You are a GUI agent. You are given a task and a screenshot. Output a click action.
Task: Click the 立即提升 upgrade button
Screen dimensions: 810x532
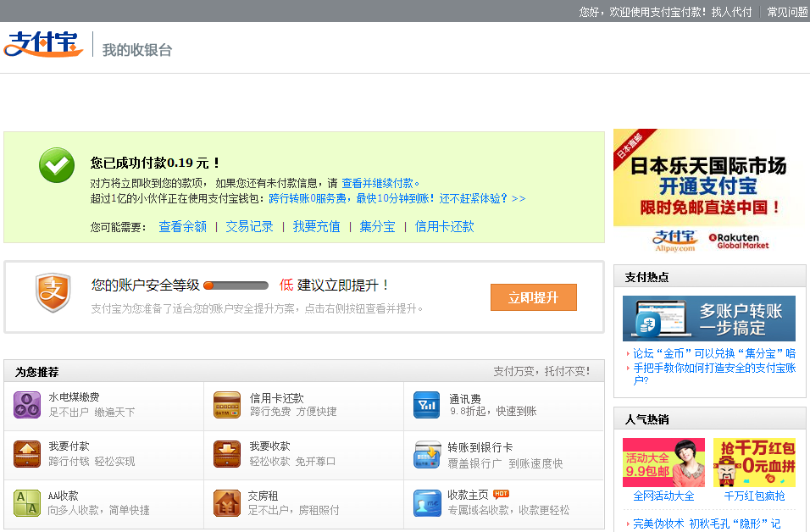click(x=534, y=297)
